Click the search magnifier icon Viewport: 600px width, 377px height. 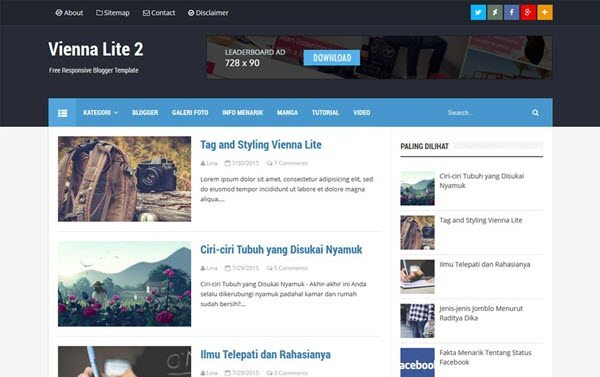tap(535, 113)
